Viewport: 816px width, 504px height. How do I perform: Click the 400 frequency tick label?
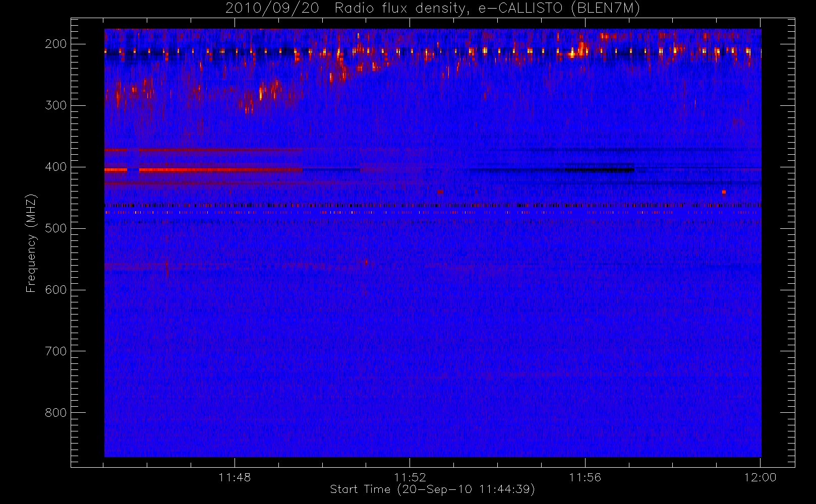(56, 167)
